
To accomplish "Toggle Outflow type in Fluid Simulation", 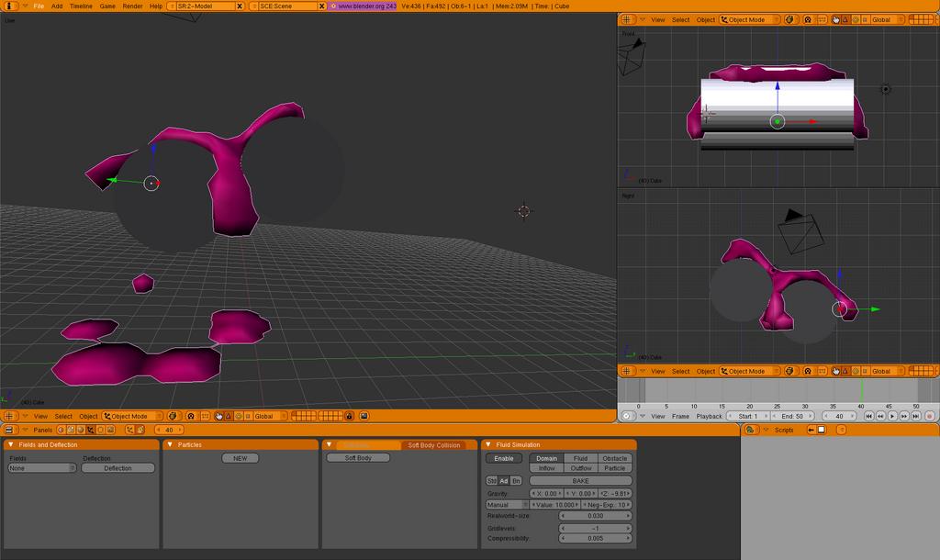I will tap(580, 468).
